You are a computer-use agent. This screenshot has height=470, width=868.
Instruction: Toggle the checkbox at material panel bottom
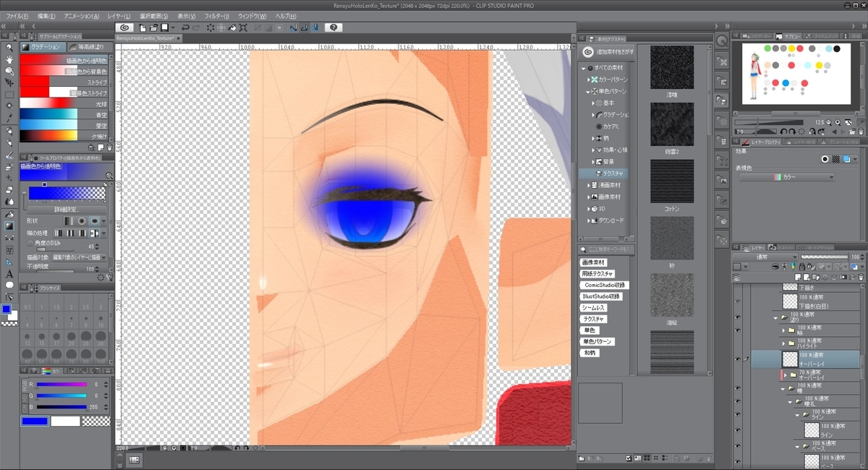[x=627, y=458]
